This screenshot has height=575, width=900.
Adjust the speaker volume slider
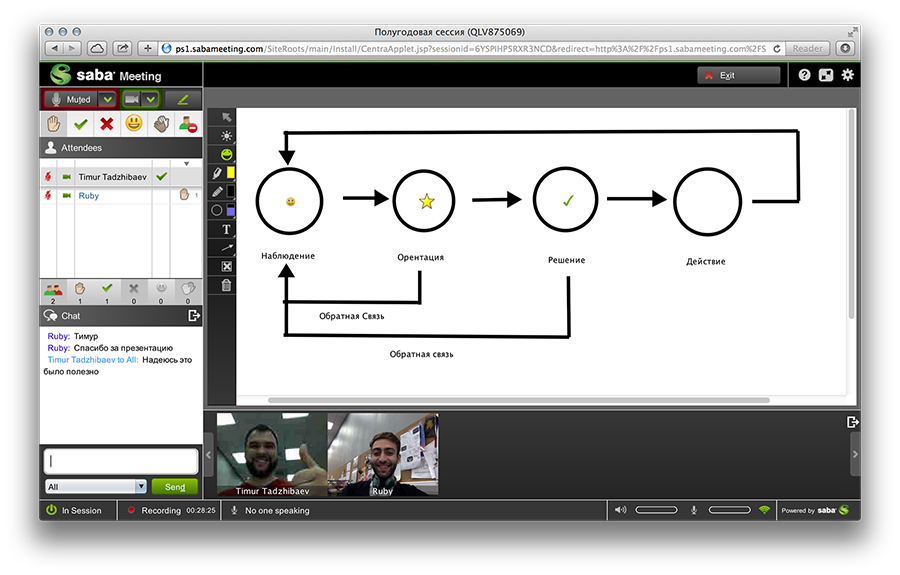coord(656,510)
